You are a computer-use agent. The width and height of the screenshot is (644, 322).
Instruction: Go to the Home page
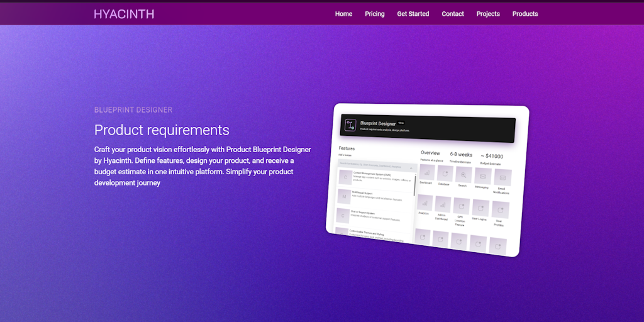tap(343, 14)
